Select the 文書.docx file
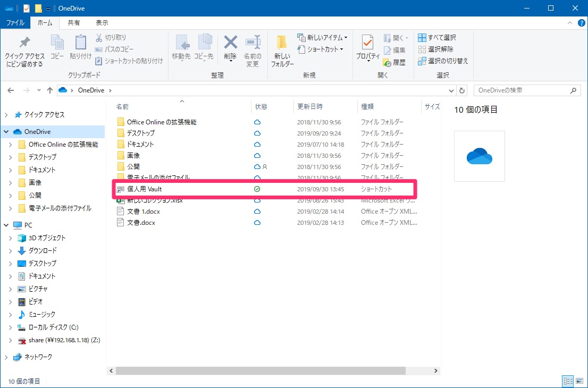This screenshot has height=388, width=588. click(141, 223)
